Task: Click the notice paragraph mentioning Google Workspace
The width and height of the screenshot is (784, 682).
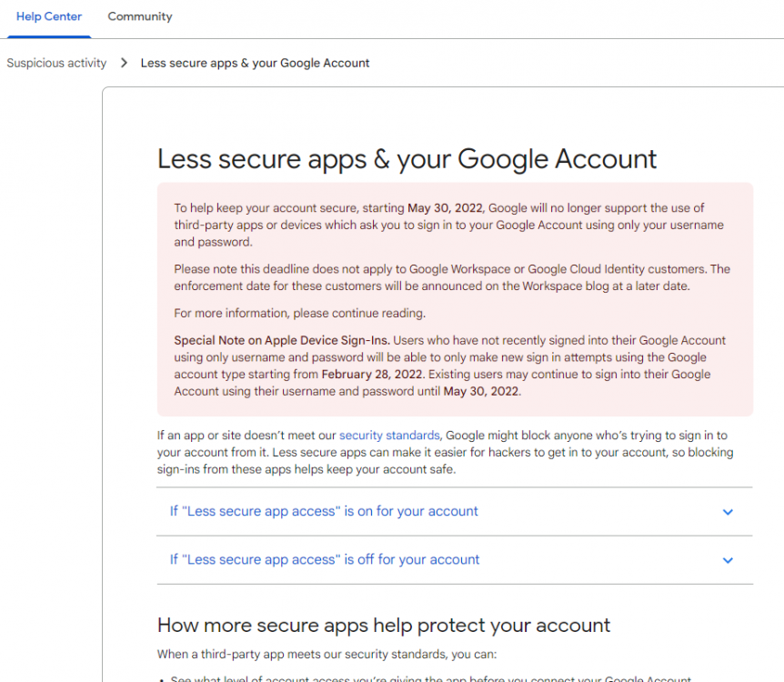Action: pos(452,277)
